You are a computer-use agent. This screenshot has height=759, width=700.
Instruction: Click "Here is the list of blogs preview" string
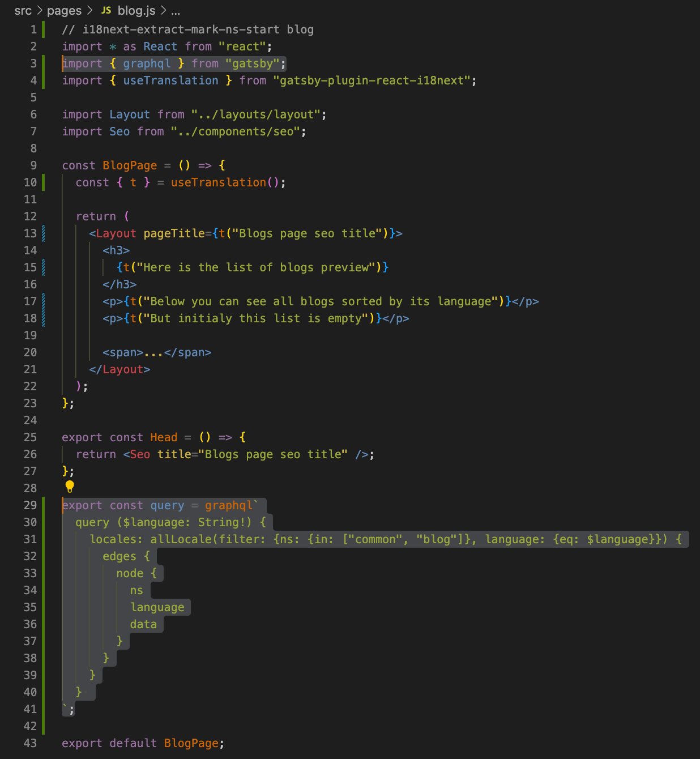point(256,267)
